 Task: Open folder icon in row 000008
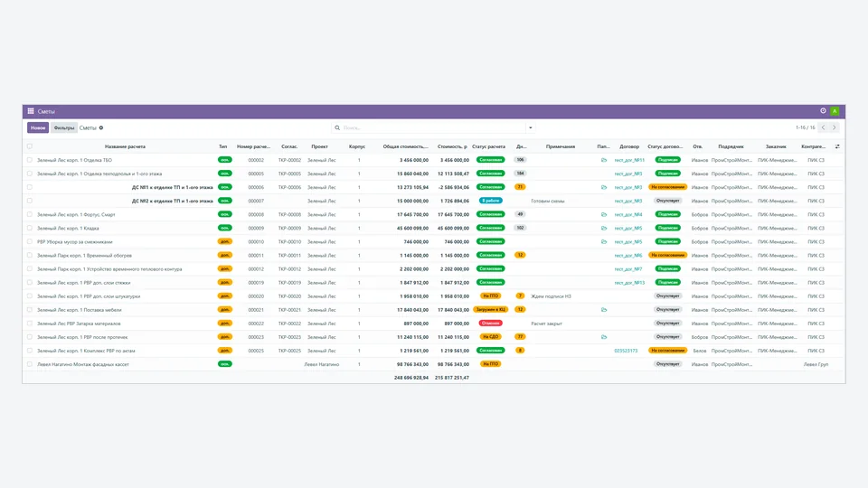coord(604,214)
